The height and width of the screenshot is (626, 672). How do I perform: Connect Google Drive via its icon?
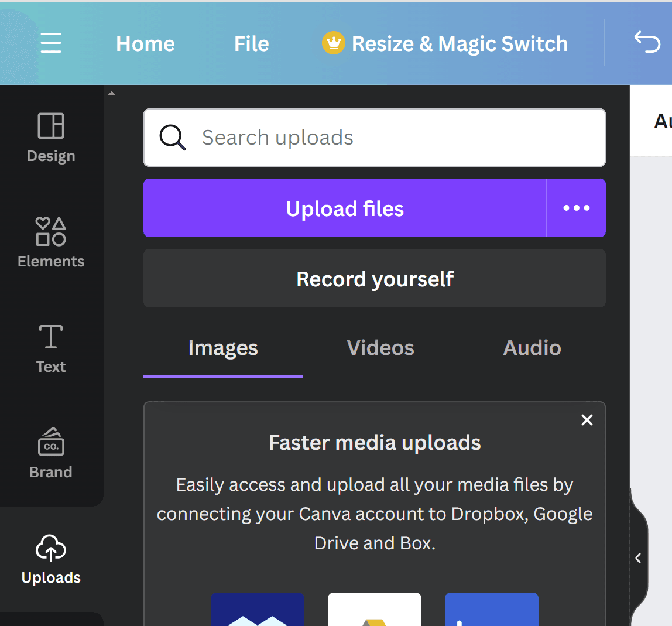click(375, 610)
